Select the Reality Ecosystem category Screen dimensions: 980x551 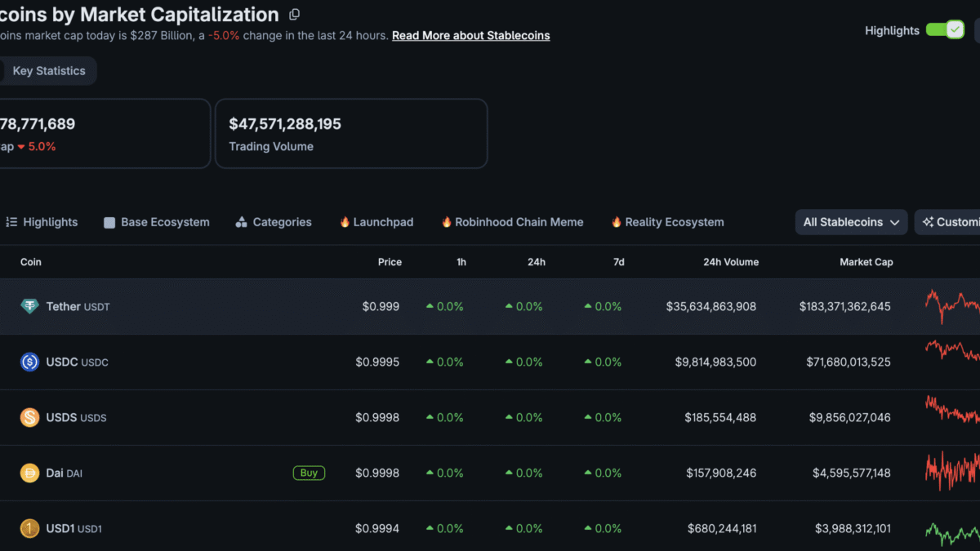click(667, 222)
